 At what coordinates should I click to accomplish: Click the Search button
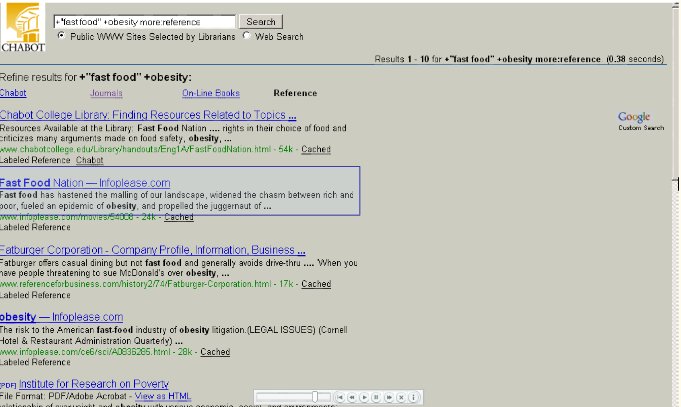pyautogui.click(x=261, y=22)
